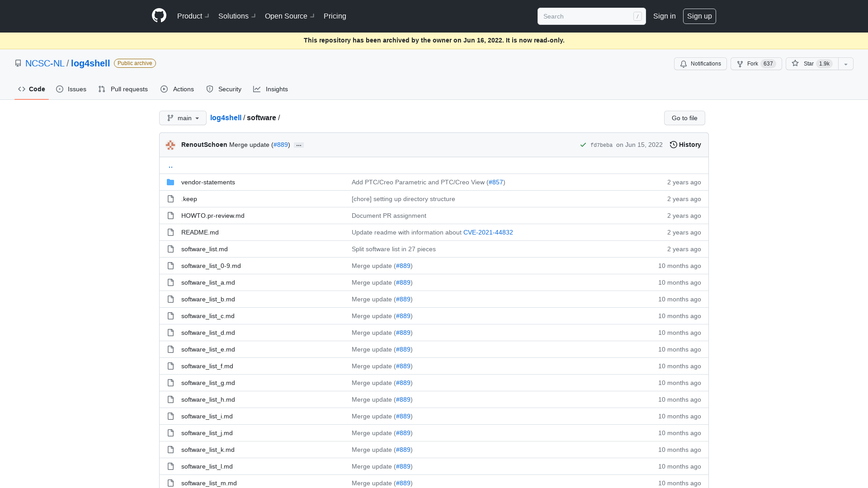Select the file icon next to HOWTO.pr-review.md

170,216
